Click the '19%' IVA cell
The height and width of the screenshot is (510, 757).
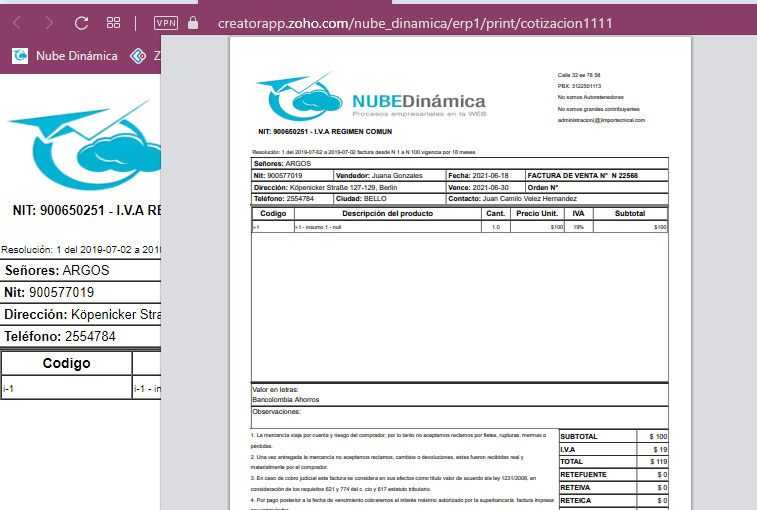point(578,227)
